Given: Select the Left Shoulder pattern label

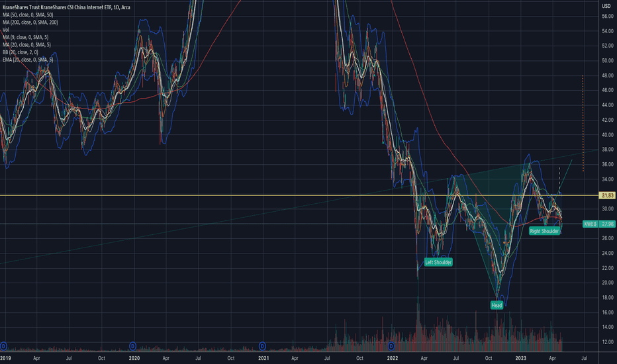Looking at the screenshot, I should (438, 262).
